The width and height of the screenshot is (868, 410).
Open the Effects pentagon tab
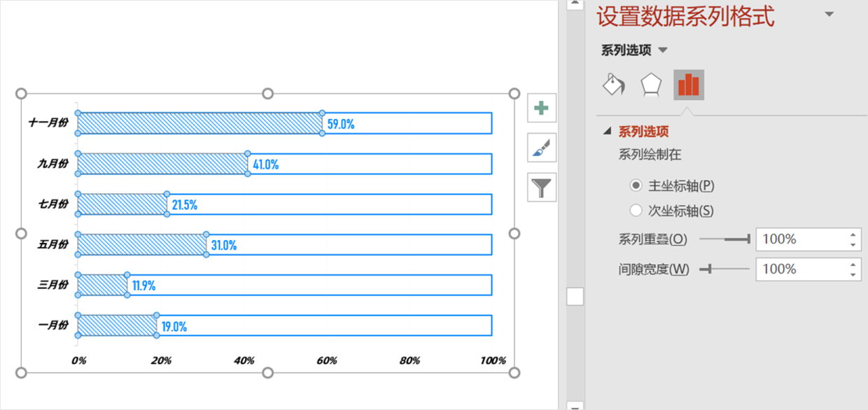[651, 85]
